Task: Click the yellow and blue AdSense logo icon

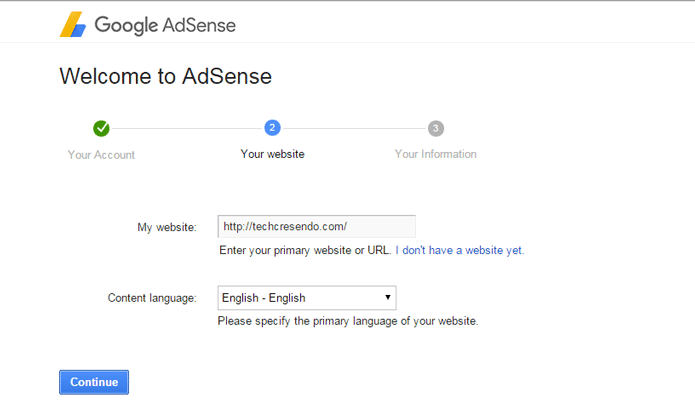Action: coord(73,24)
